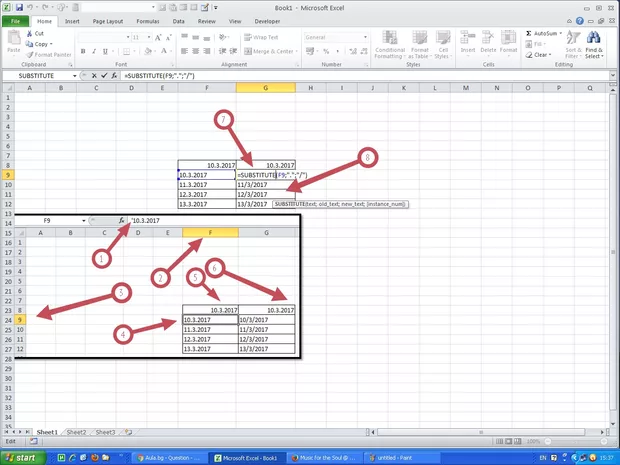Click the Insert Function fx icon

[116, 76]
